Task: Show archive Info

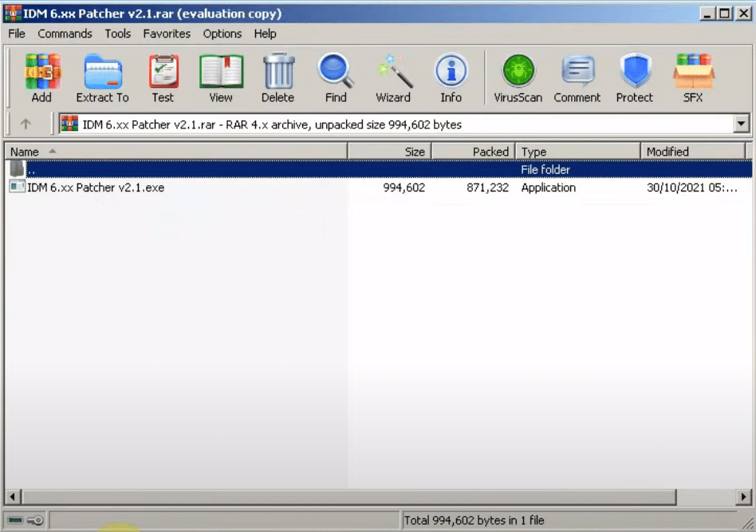Action: click(451, 78)
